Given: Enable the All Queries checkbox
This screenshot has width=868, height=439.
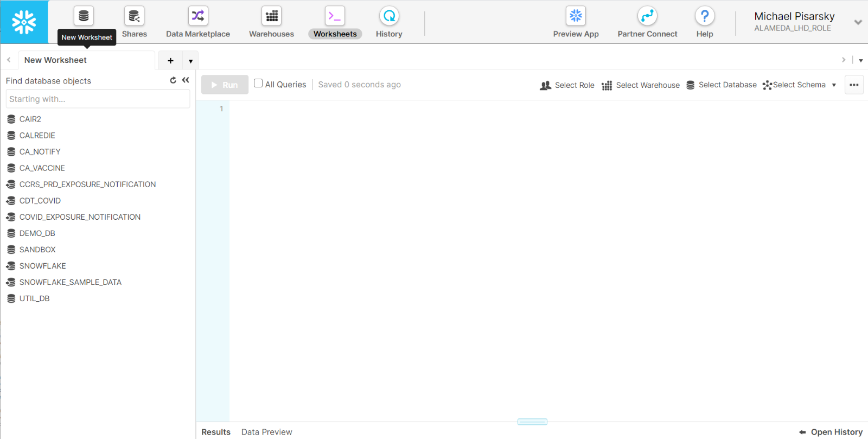Looking at the screenshot, I should click(x=258, y=84).
